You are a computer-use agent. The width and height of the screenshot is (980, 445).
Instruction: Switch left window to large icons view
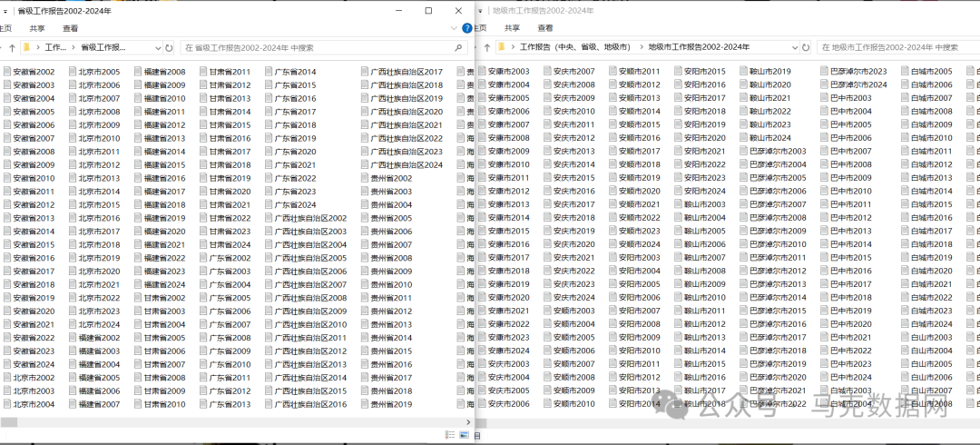pyautogui.click(x=465, y=434)
